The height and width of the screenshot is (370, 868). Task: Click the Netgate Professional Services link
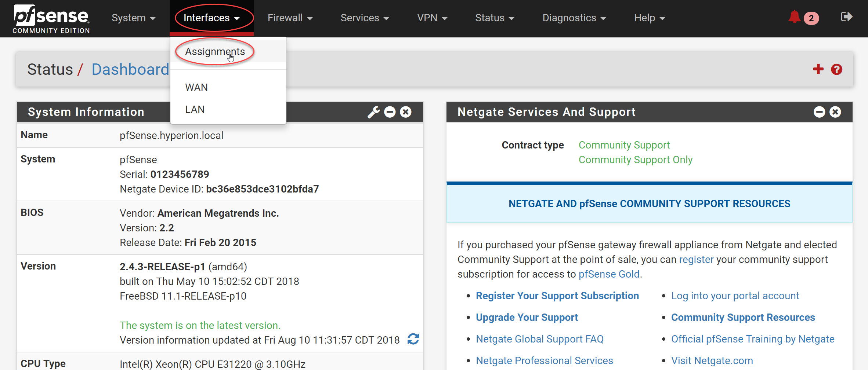pyautogui.click(x=545, y=360)
